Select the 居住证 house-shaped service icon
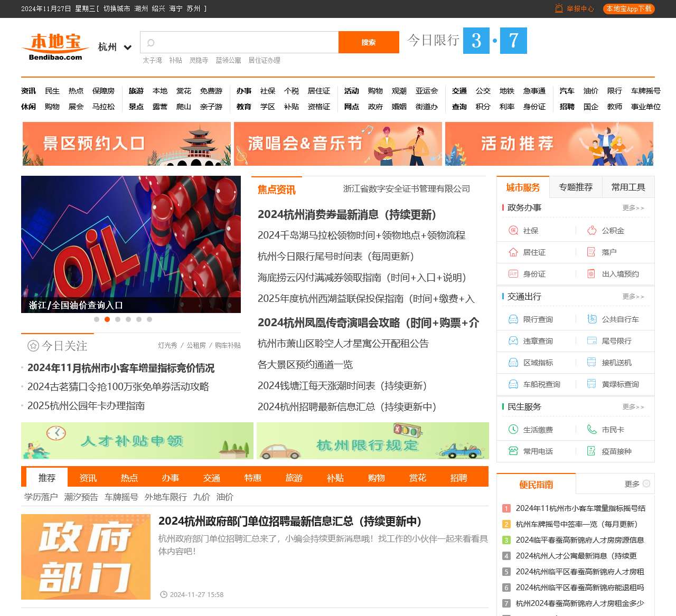Image resolution: width=676 pixels, height=616 pixels. [512, 252]
